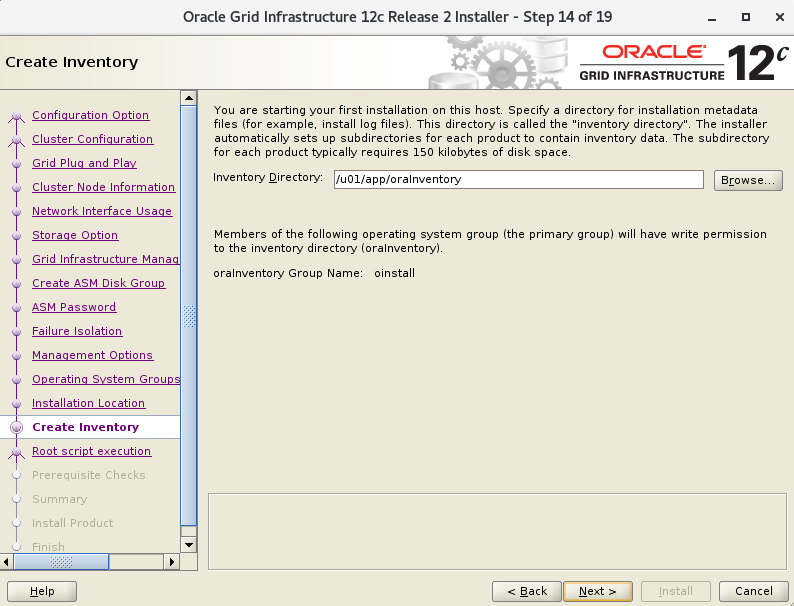Go to ASM Password step

tap(74, 307)
